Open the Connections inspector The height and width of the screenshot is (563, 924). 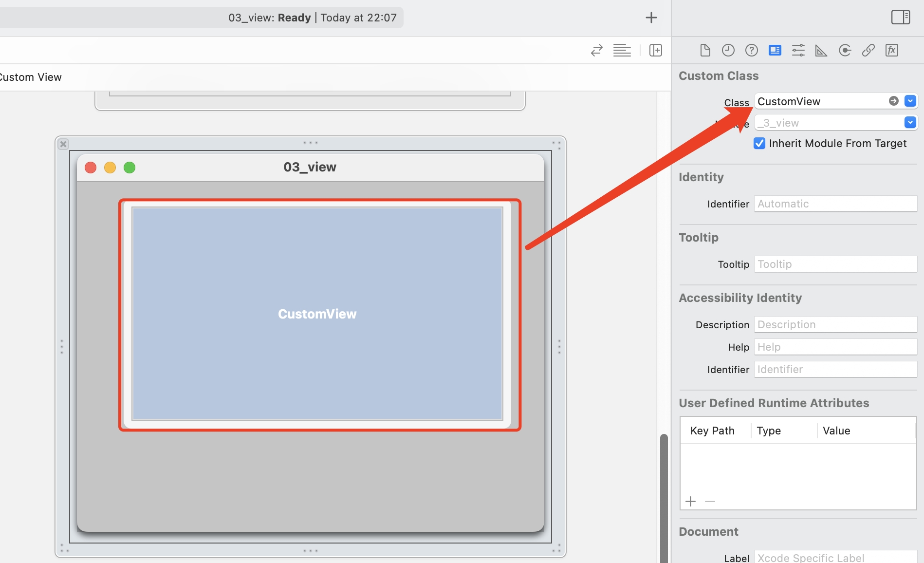845,50
